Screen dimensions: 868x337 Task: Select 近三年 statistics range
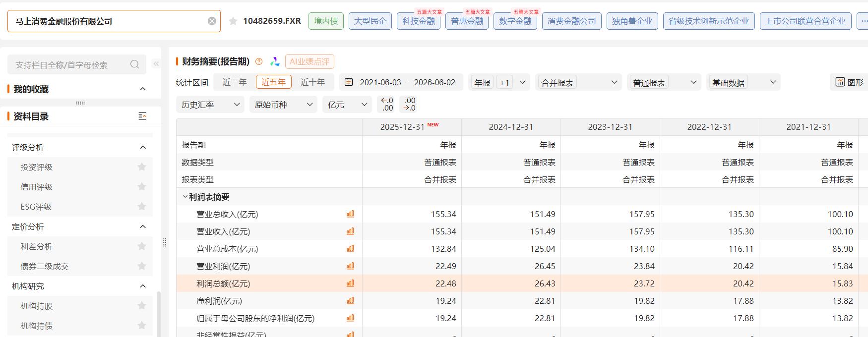pos(235,82)
